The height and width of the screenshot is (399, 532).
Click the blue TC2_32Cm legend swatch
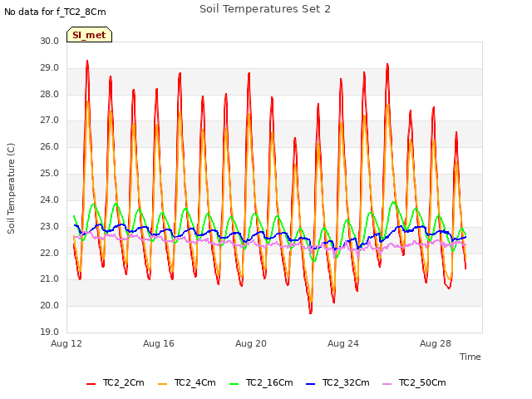(310, 384)
